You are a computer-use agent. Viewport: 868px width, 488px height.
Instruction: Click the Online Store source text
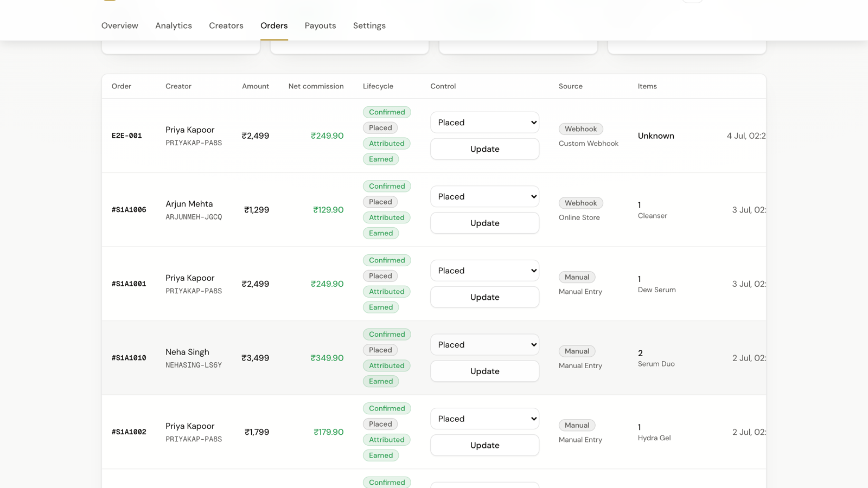pyautogui.click(x=579, y=217)
